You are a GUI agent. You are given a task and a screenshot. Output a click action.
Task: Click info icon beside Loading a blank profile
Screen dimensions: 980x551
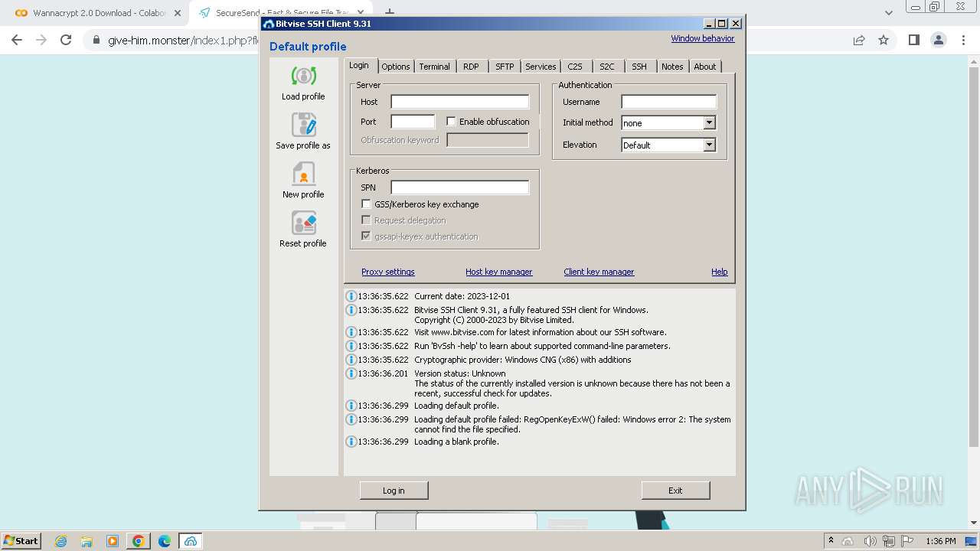351,442
